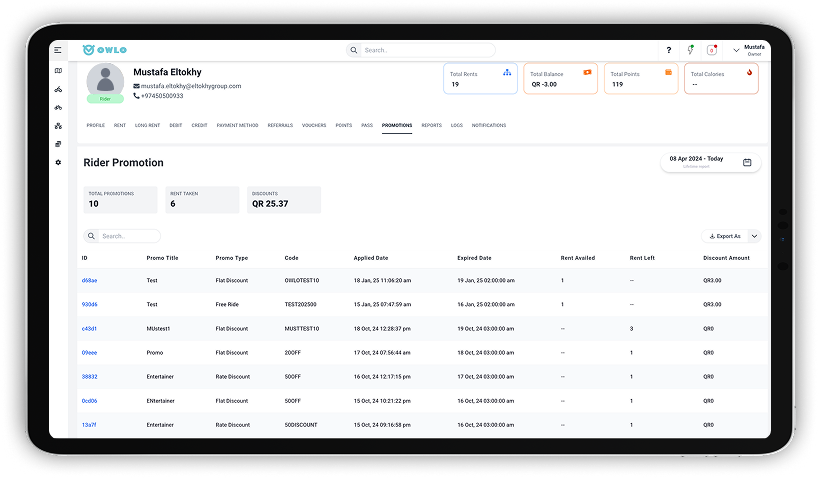Click the phone icon beside number
The width and height of the screenshot is (819, 478).
136,96
